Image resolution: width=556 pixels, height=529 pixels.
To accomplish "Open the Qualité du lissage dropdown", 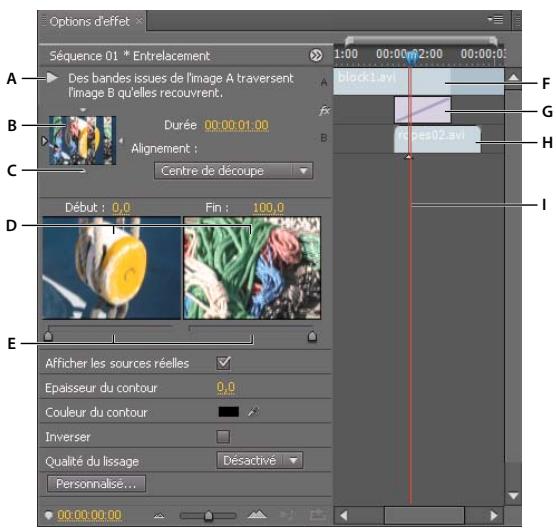I will (x=260, y=460).
